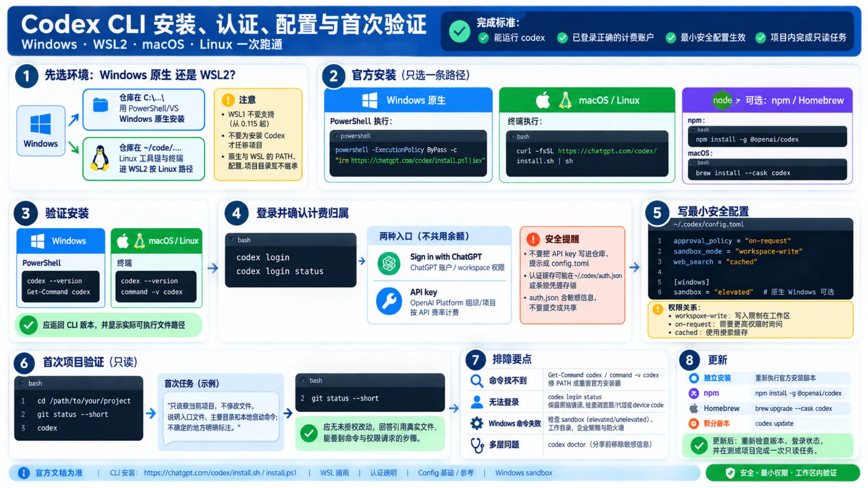Click the Apple logo in step 2 macOS / Linux header
The height and width of the screenshot is (488, 868).
[542, 100]
